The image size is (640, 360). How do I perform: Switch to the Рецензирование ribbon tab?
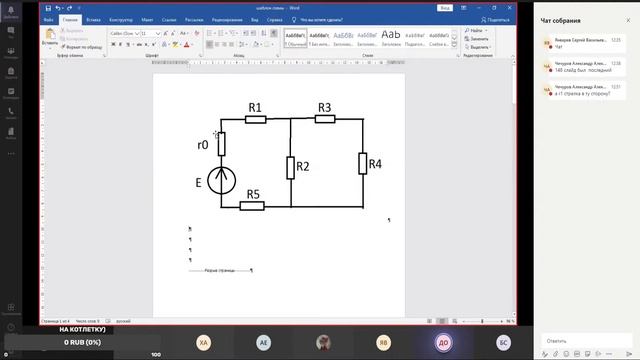click(x=227, y=20)
